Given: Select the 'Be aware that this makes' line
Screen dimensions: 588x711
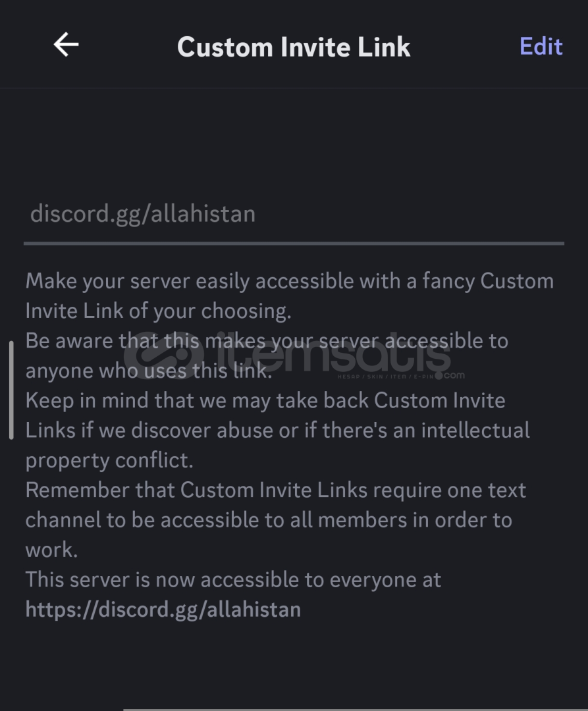Looking at the screenshot, I should coord(267,341).
